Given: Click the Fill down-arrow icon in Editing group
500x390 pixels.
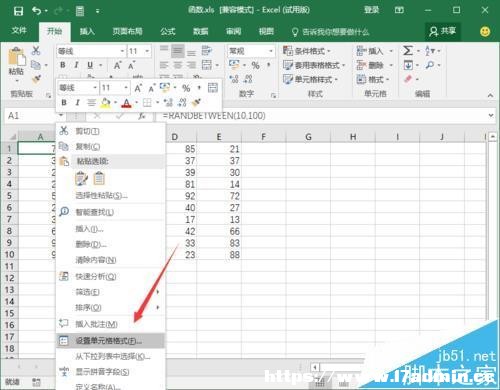Looking at the screenshot, I should pyautogui.click(x=408, y=65).
